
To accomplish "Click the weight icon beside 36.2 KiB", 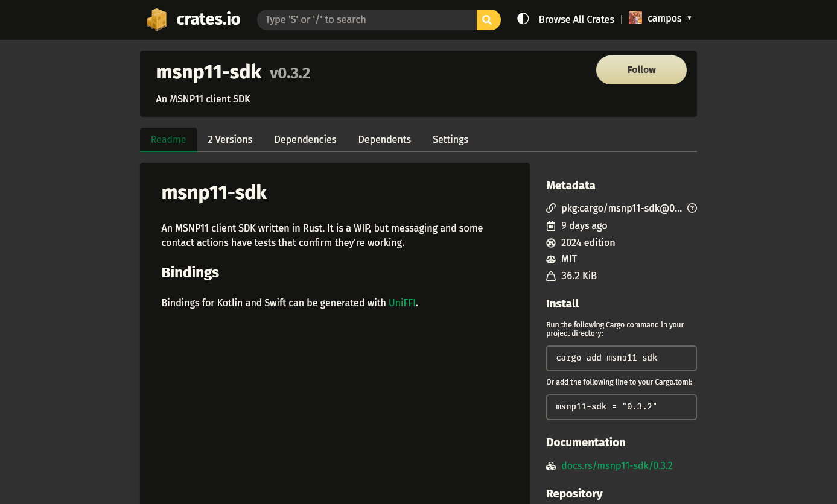I will [x=551, y=276].
